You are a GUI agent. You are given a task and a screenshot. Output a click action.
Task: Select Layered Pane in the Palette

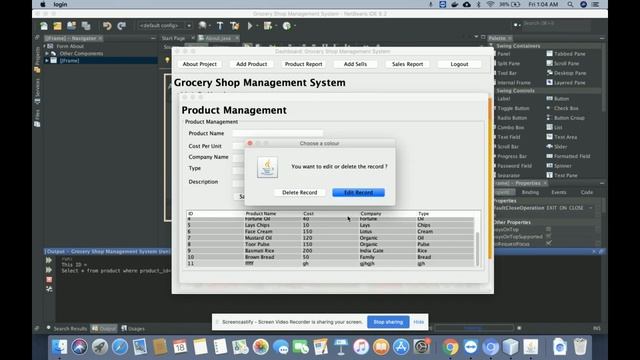coord(566,82)
